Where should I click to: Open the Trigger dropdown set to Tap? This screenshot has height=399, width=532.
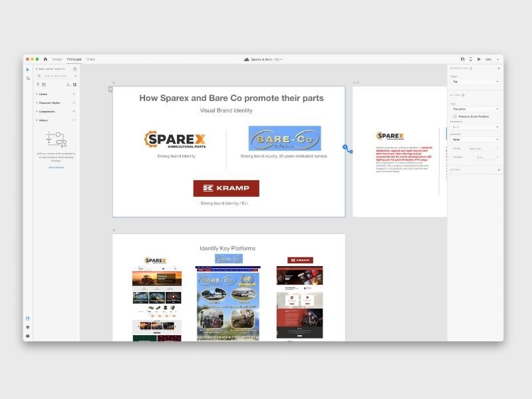475,82
